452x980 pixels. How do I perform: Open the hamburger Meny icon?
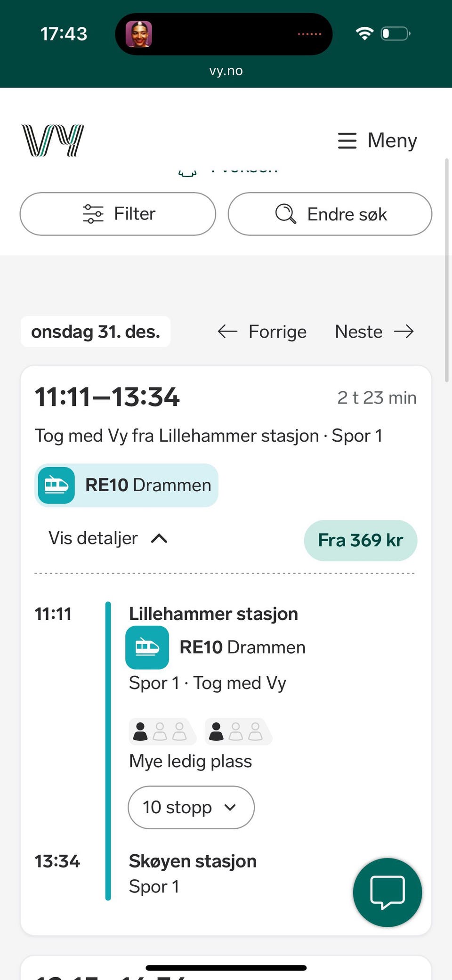(x=347, y=140)
